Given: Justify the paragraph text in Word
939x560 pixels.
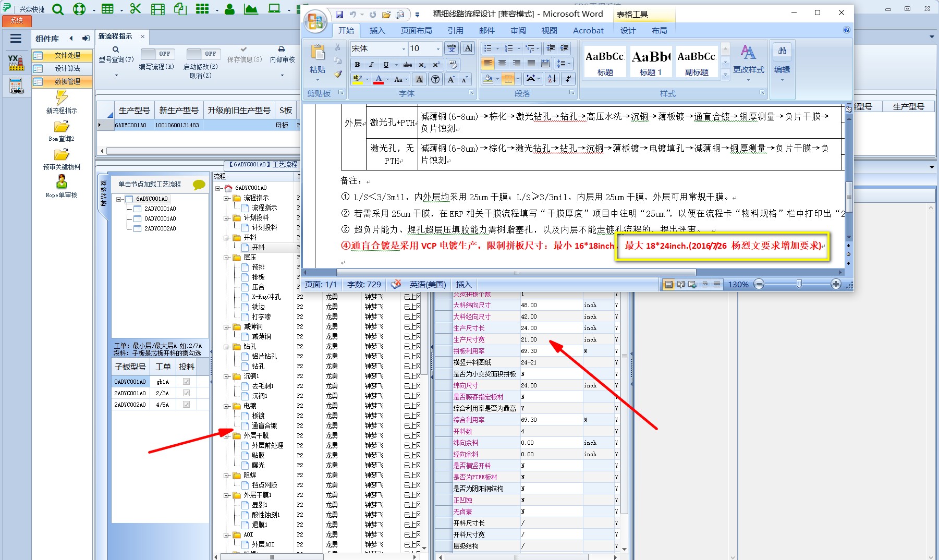Looking at the screenshot, I should pos(531,64).
